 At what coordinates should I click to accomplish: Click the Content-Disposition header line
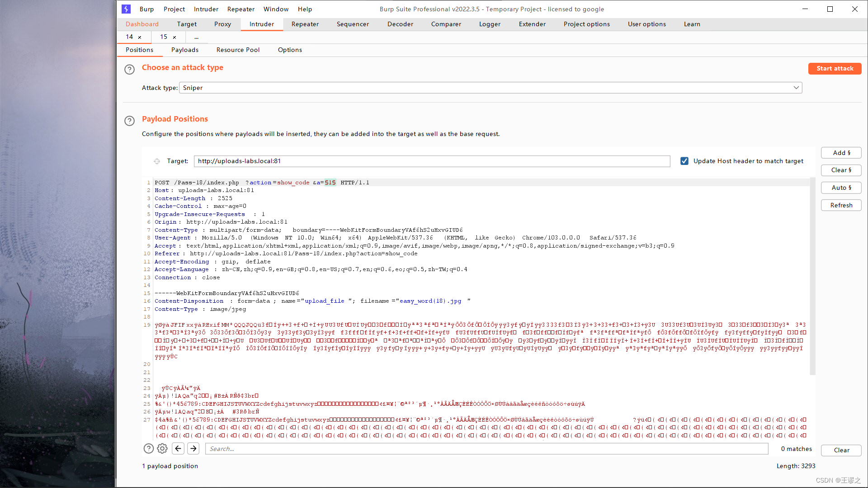[x=312, y=301]
